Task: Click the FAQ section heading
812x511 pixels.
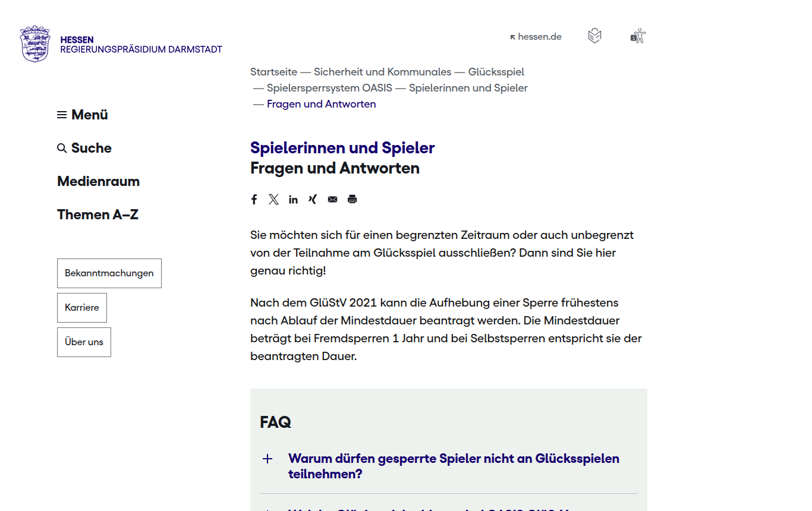Action: coord(275,422)
